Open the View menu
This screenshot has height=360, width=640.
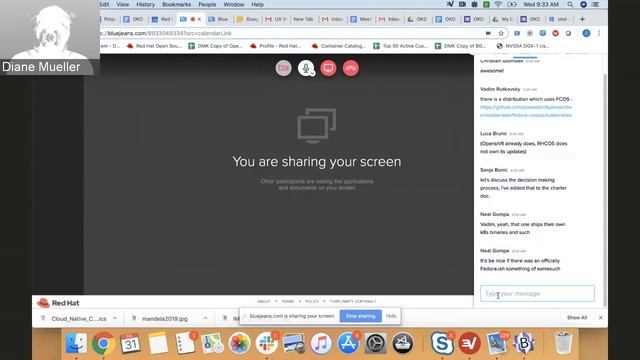point(122,4)
